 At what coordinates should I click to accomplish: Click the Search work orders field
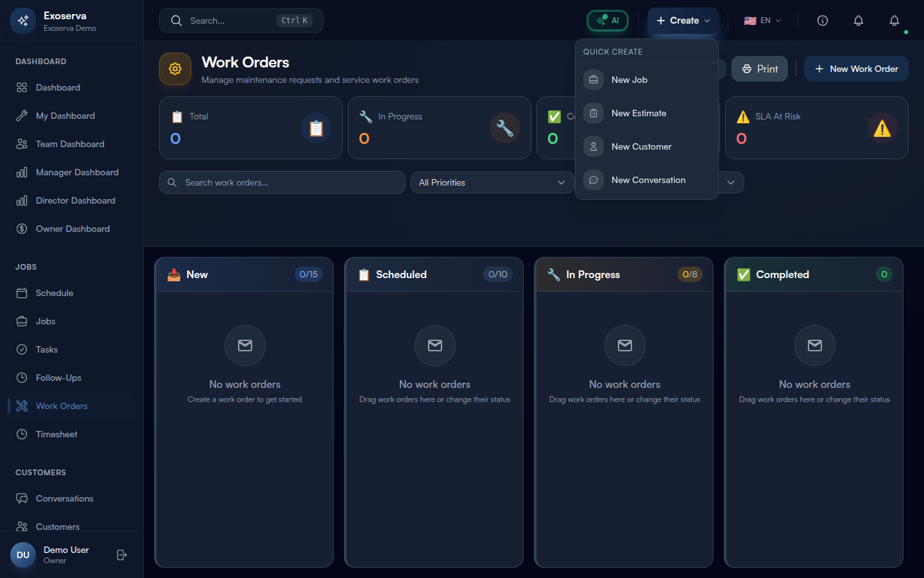point(282,182)
